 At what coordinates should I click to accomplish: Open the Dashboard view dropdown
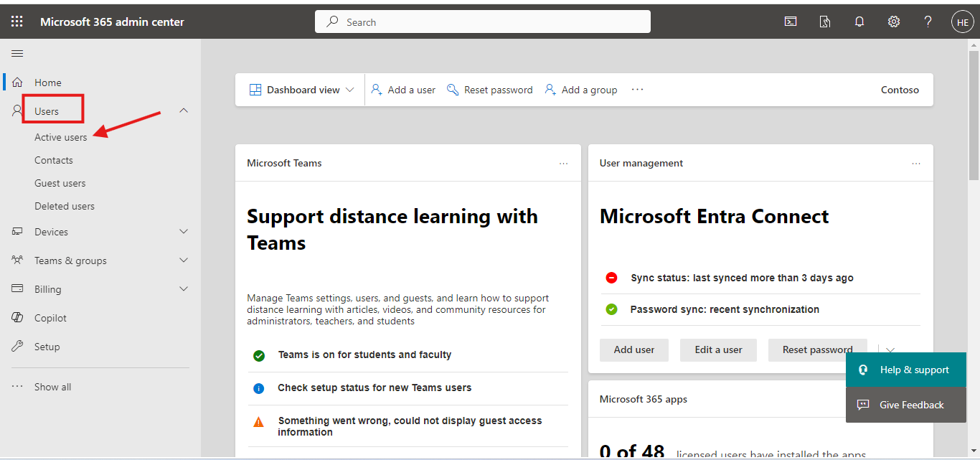(302, 90)
